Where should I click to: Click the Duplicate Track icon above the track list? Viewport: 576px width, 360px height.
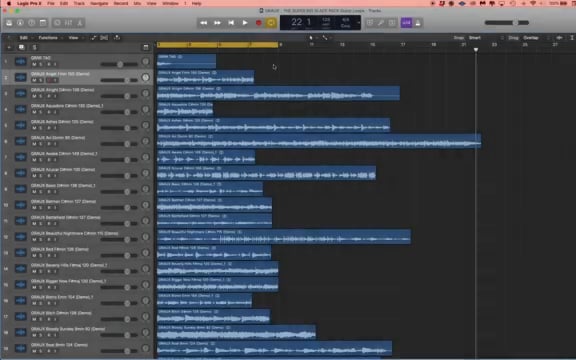click(21, 47)
